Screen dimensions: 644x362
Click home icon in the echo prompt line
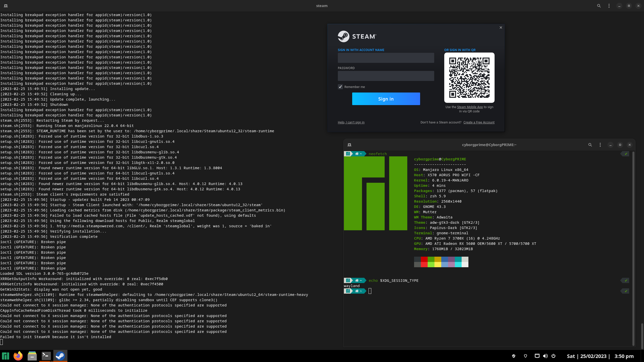click(x=357, y=281)
